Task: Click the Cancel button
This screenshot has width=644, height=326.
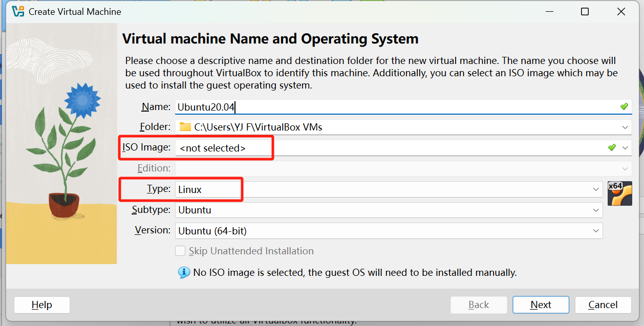Action: tap(603, 305)
